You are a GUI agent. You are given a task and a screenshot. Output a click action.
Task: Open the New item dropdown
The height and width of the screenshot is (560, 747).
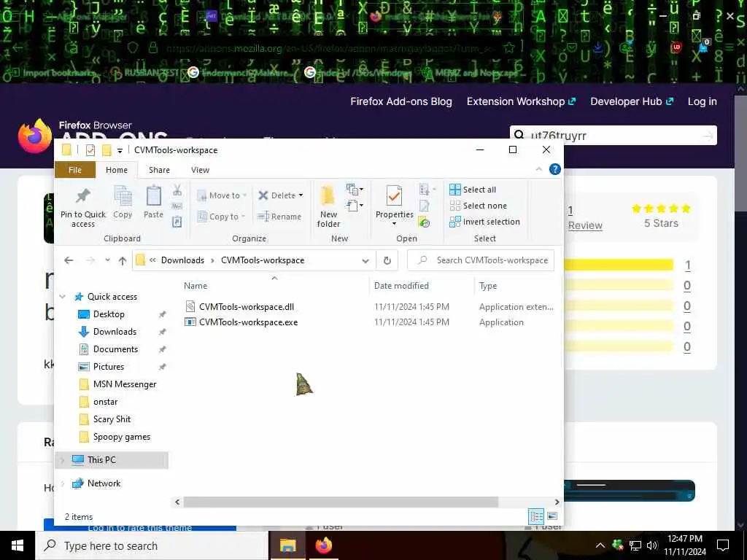click(355, 190)
